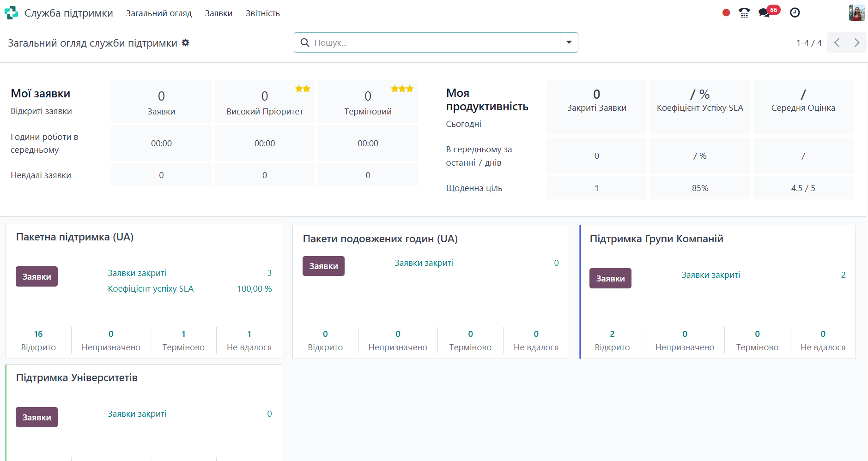Open Заявки закриті link in Пакетна підтримка
The height and width of the screenshot is (461, 868).
pyautogui.click(x=137, y=273)
